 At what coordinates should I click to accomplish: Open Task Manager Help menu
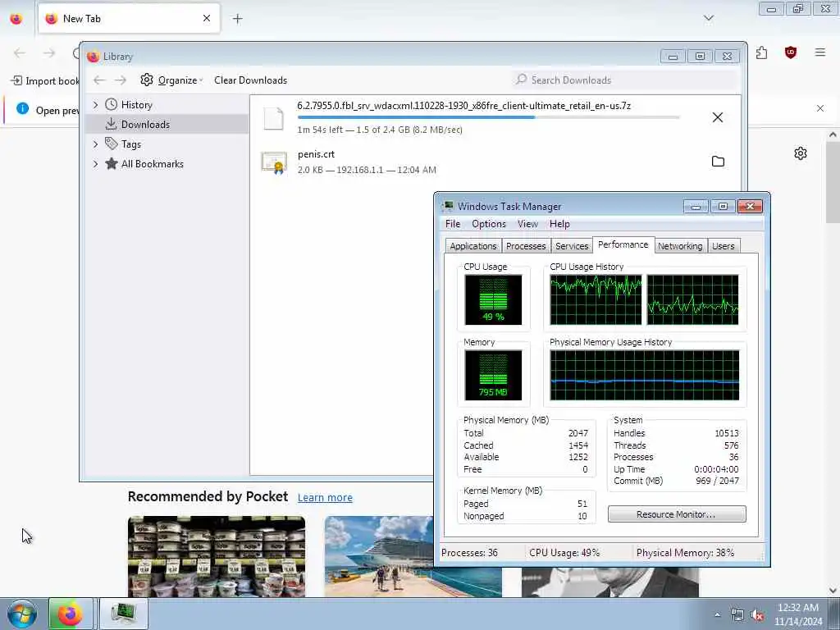point(559,224)
